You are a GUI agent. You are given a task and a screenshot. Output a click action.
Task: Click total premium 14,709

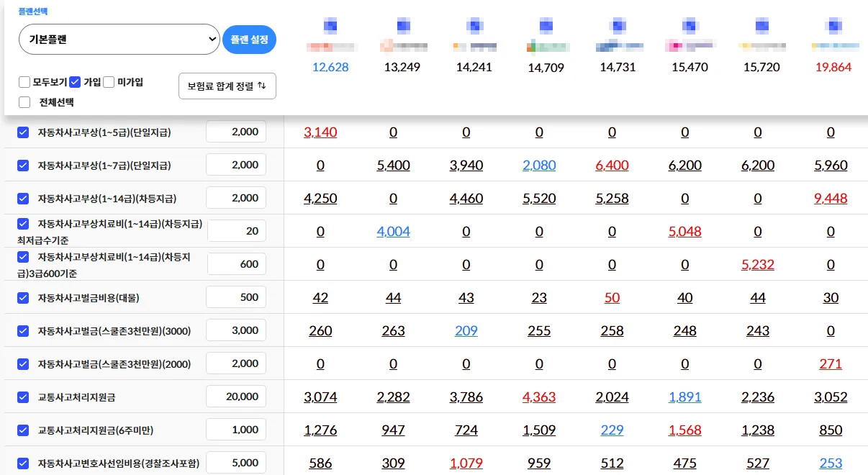pos(546,68)
